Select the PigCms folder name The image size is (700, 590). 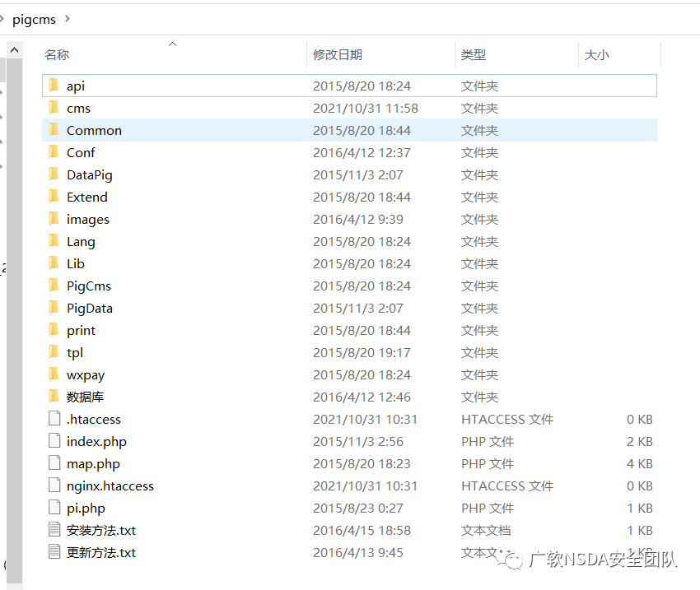pyautogui.click(x=89, y=286)
